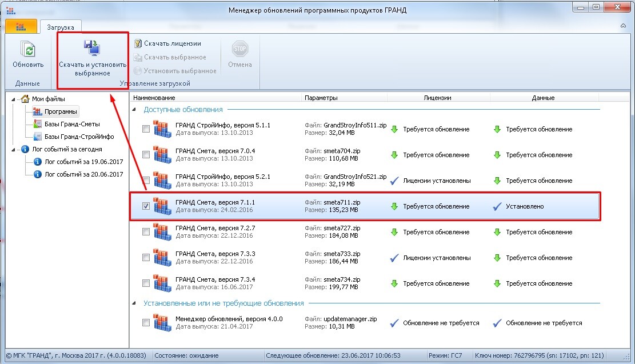Click the ГРАНД СтройИнфо 5.2.1 program icon
This screenshot has height=364, width=635.
tap(162, 180)
